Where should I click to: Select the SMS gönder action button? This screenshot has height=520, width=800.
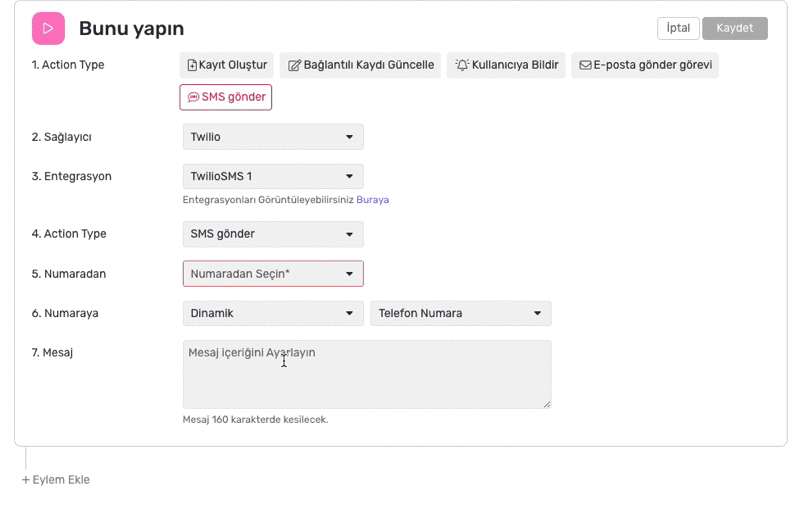tap(226, 97)
